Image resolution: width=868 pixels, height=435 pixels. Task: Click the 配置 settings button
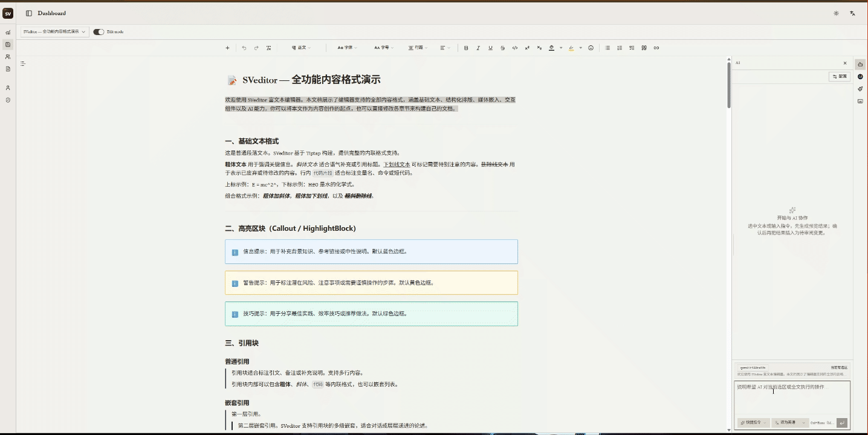pos(840,77)
